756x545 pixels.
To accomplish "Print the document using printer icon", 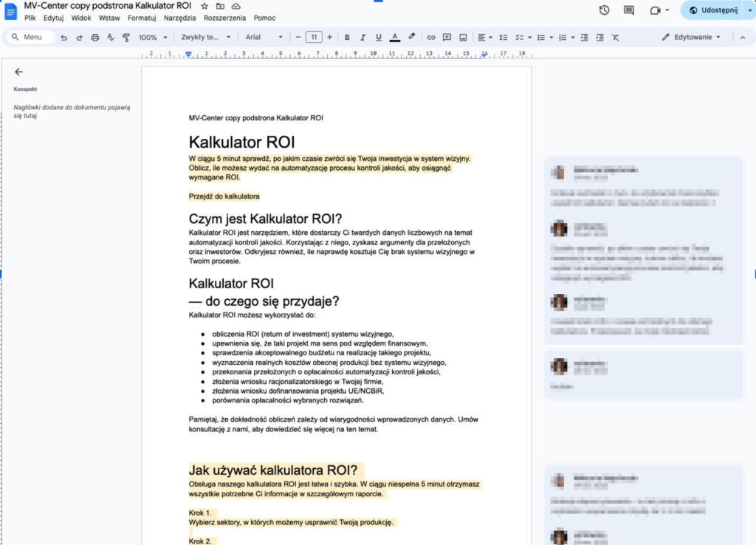I will pyautogui.click(x=94, y=37).
